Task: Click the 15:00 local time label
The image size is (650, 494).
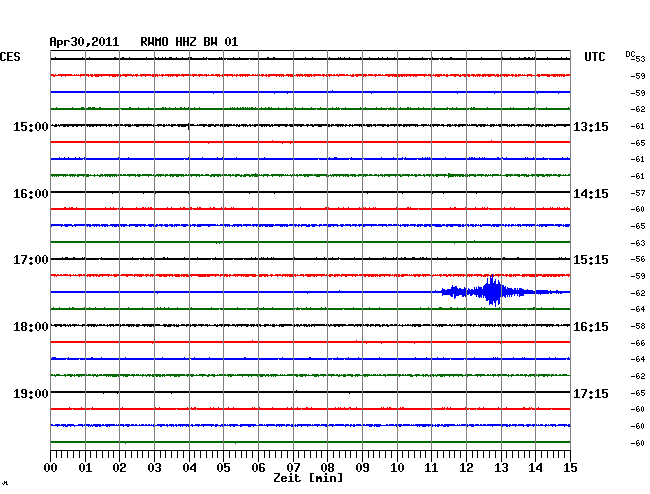Action: [x=31, y=126]
